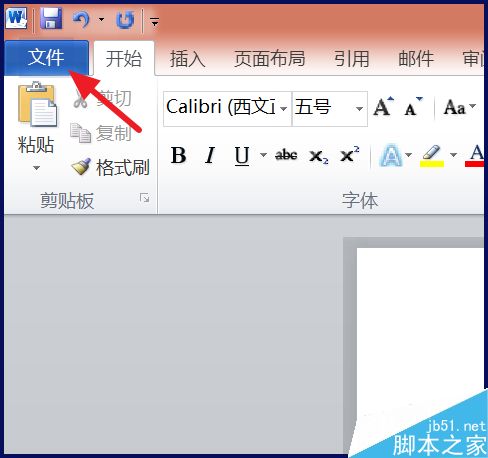The height and width of the screenshot is (458, 488).
Task: Click the Word application icon in title bar
Action: click(x=17, y=19)
